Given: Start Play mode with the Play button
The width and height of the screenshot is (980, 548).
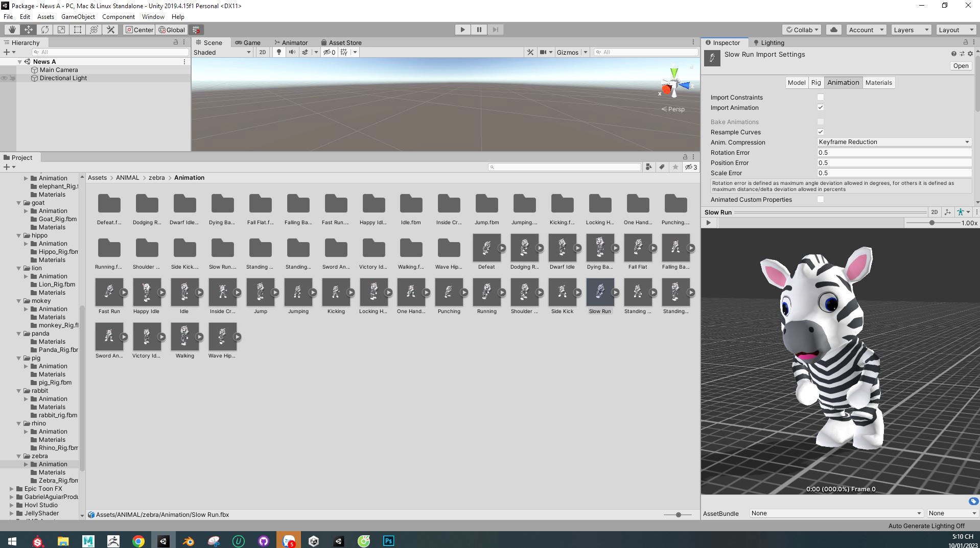Looking at the screenshot, I should 462,30.
